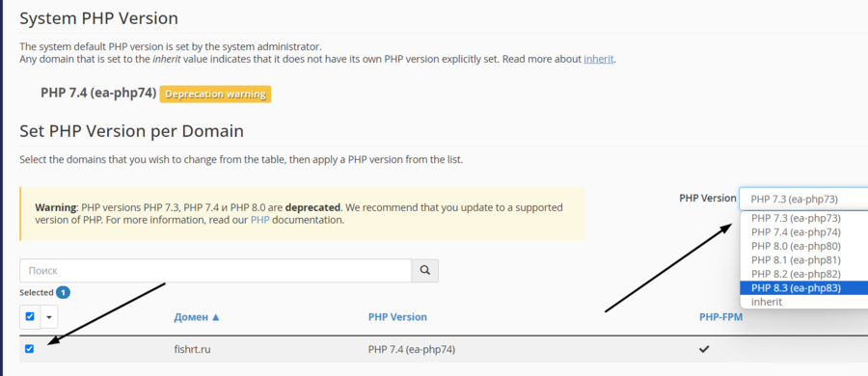Click the fishrt.ru domain cell
868x376 pixels.
point(192,349)
